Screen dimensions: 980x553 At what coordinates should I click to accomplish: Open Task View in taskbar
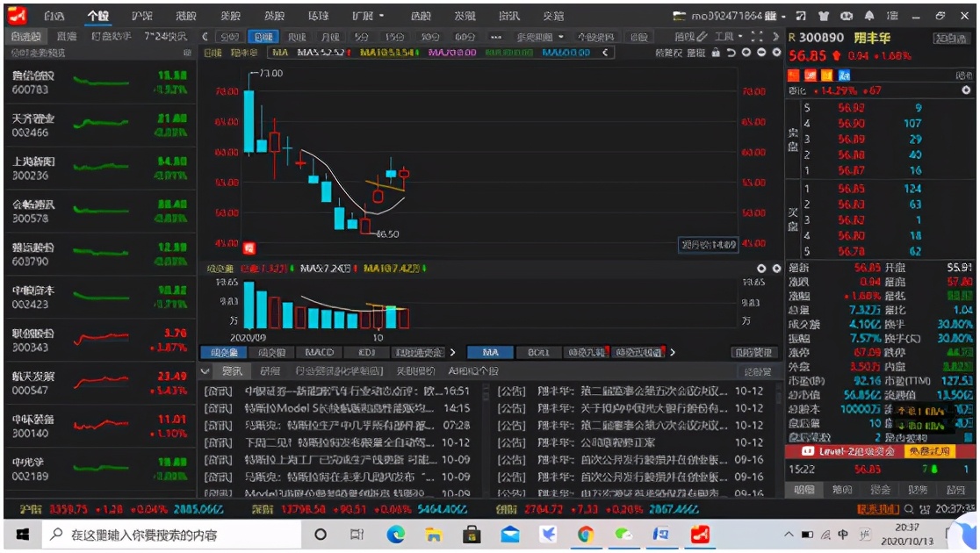[357, 535]
